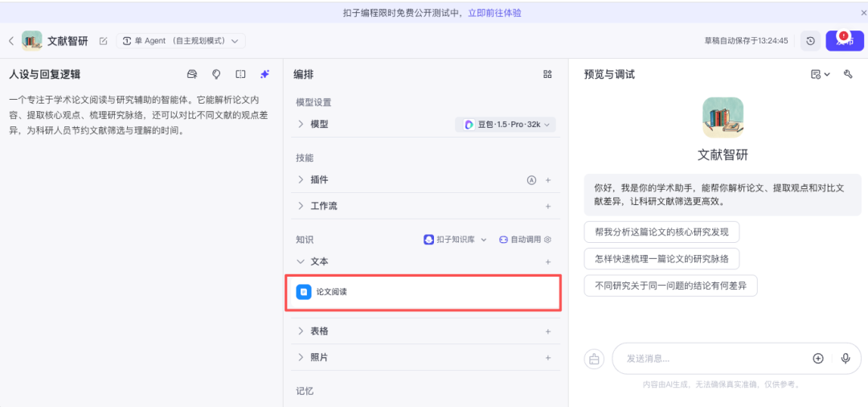
Task: Click the large 文献智研 avatar in preview
Action: point(723,117)
